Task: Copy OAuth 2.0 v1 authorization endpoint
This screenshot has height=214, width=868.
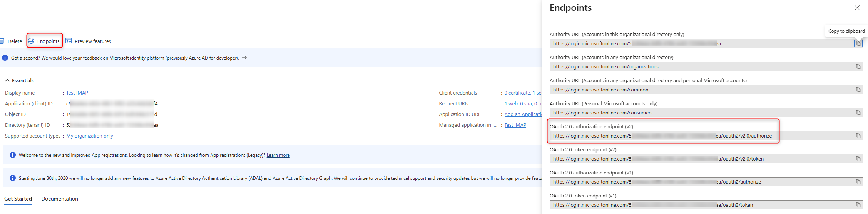Action: pyautogui.click(x=858, y=182)
